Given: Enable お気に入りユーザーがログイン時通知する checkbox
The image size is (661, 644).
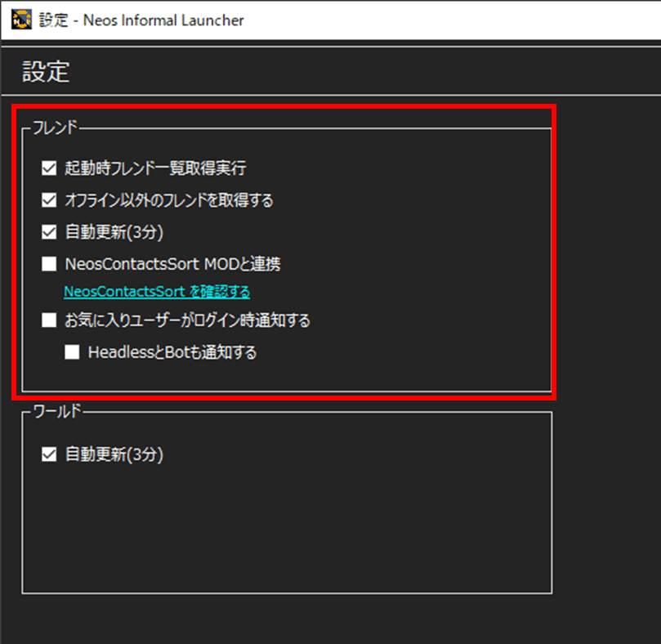Looking at the screenshot, I should point(49,320).
